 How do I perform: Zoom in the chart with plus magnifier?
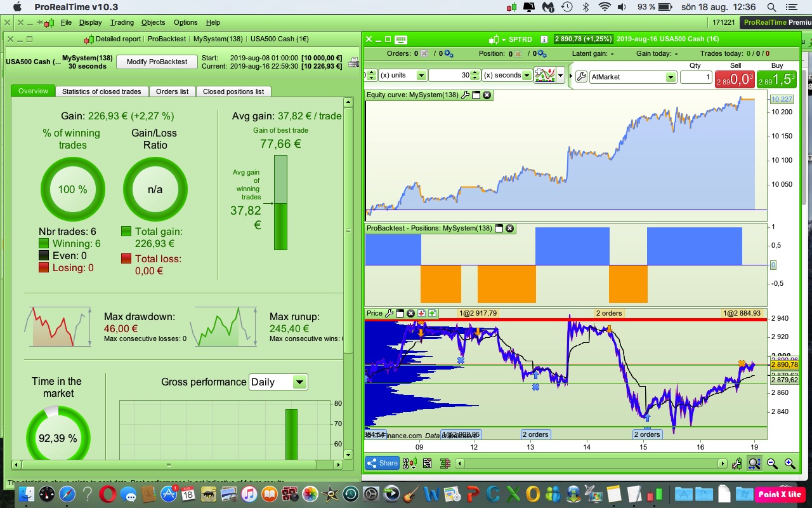790,464
